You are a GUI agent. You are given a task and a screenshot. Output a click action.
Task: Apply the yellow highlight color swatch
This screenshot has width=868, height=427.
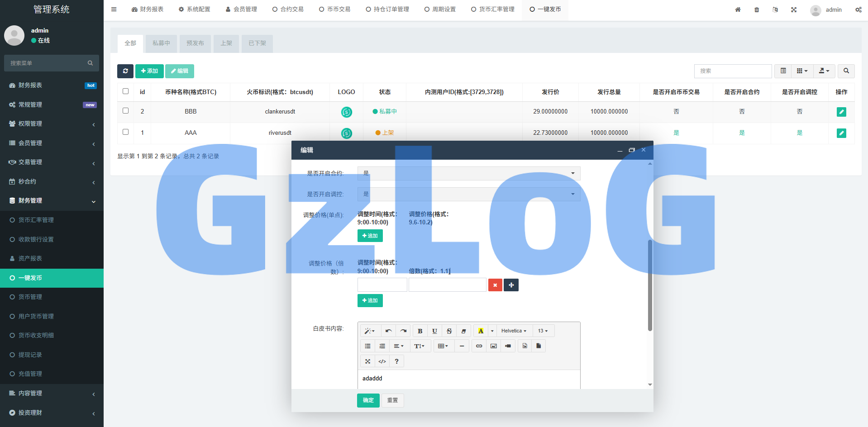click(481, 331)
